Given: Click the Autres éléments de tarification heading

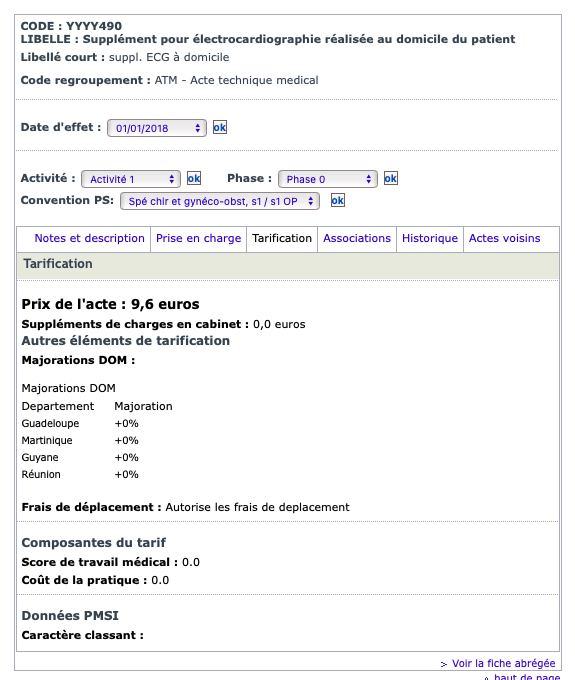Looking at the screenshot, I should tap(126, 341).
